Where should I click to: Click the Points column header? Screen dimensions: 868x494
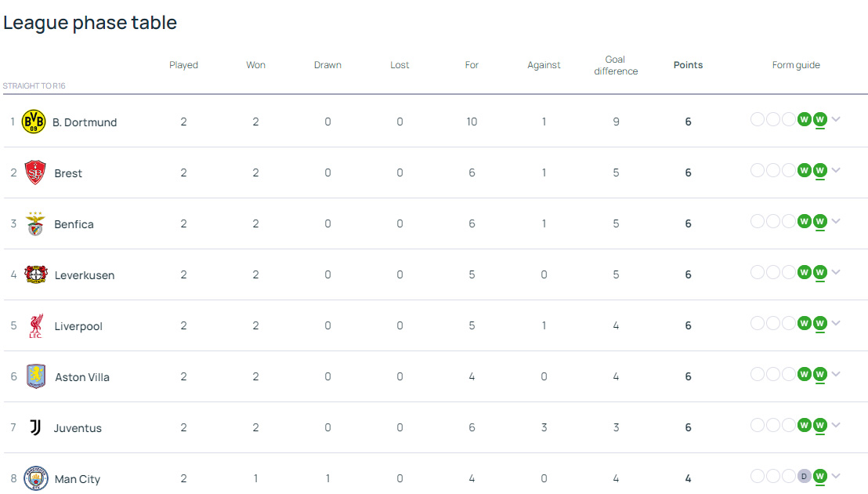click(688, 65)
